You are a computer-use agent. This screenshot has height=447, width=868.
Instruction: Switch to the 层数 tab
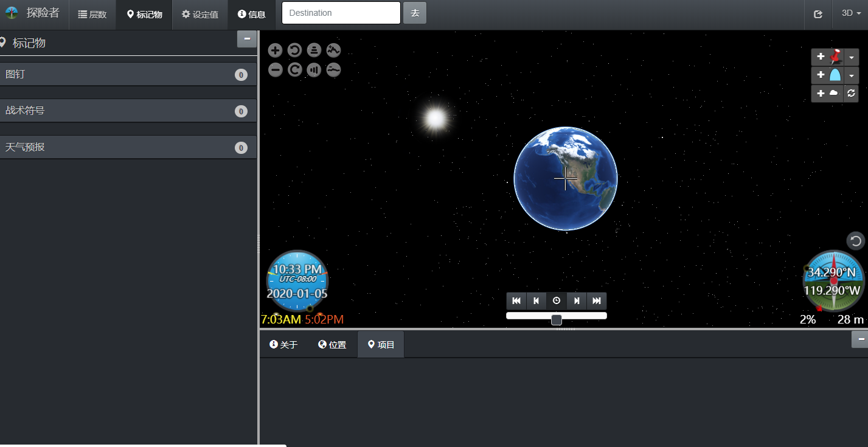(92, 15)
